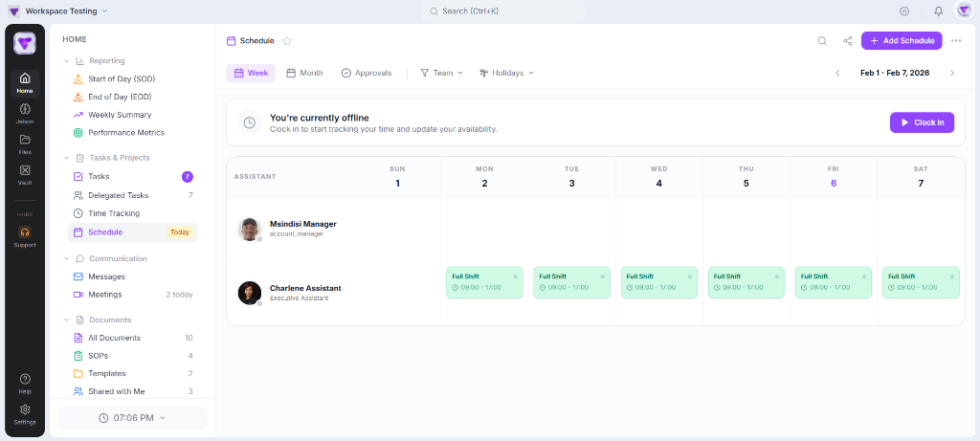Switch to Week view tab
980x441 pixels.
(251, 73)
